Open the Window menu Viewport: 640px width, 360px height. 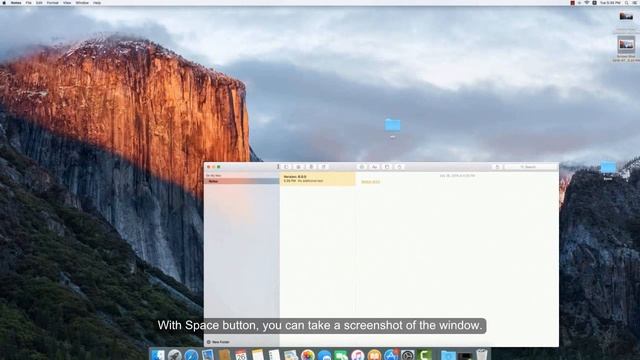[82, 2]
